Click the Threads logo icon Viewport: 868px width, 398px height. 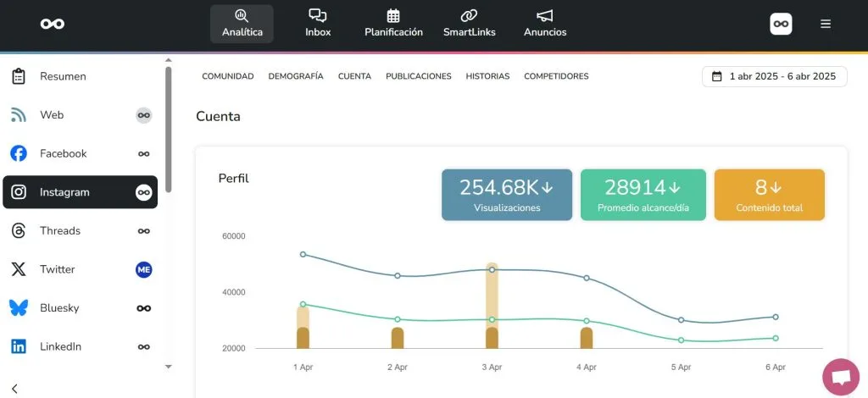coord(19,230)
